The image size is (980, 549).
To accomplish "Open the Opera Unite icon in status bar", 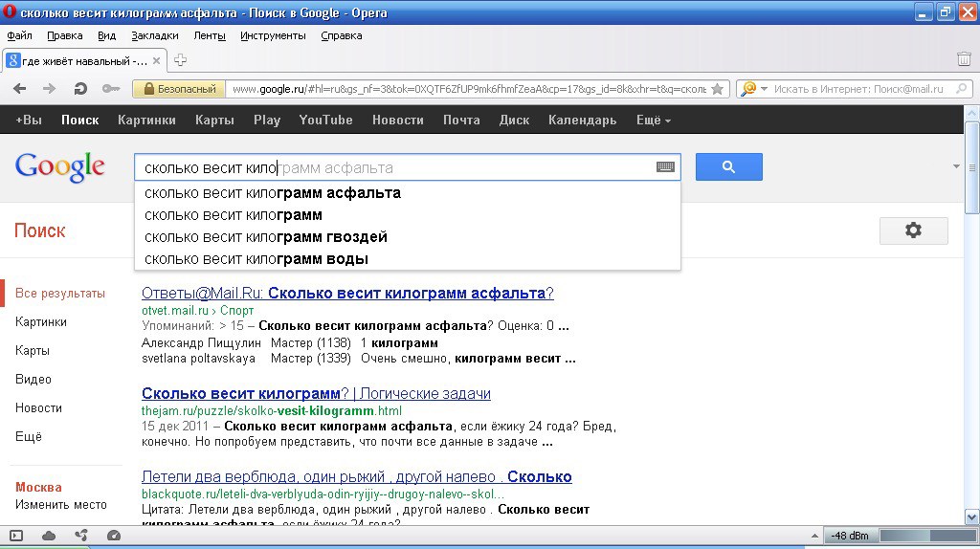I will click(81, 536).
